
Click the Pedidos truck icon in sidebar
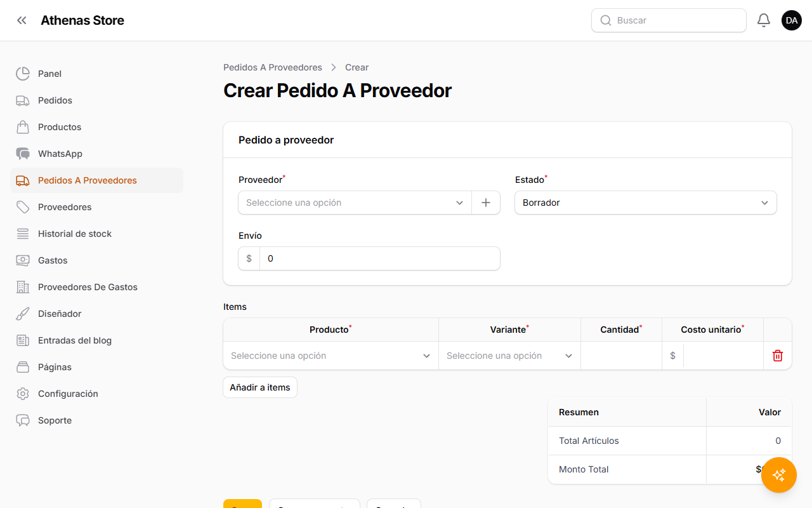(x=23, y=100)
